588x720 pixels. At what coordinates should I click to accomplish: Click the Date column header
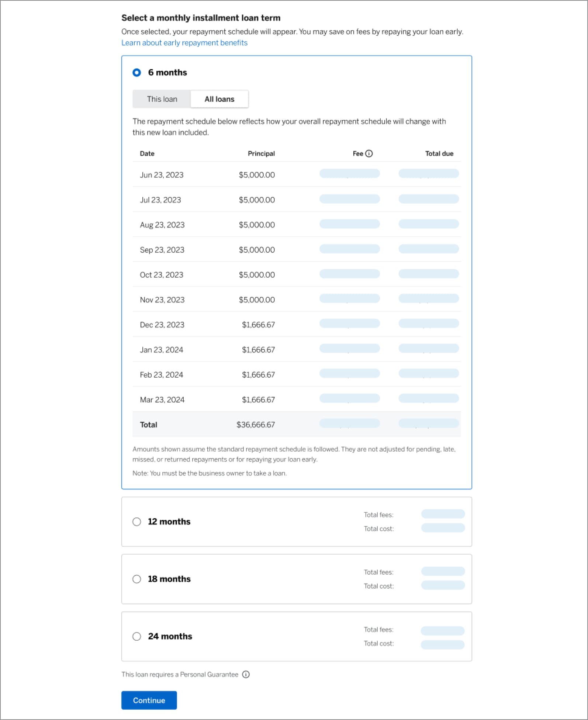(x=147, y=153)
